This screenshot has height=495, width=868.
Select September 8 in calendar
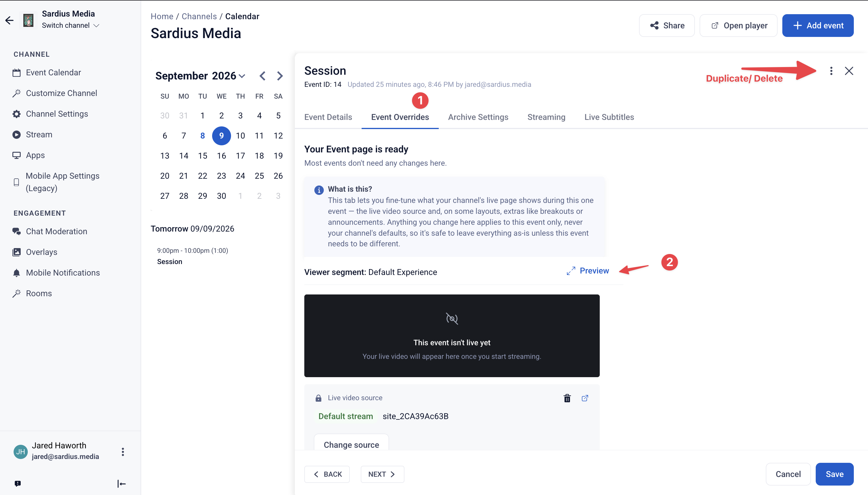[202, 136]
